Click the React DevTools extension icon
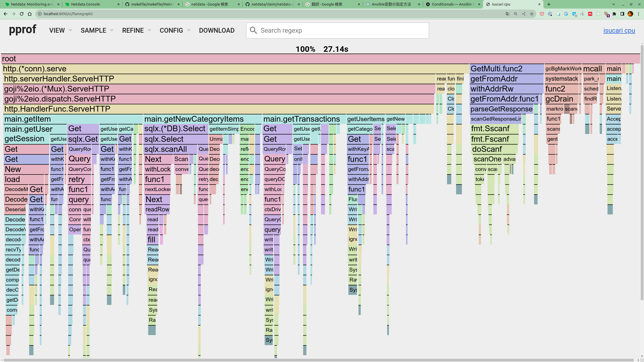The width and height of the screenshot is (644, 362). [x=598, y=14]
